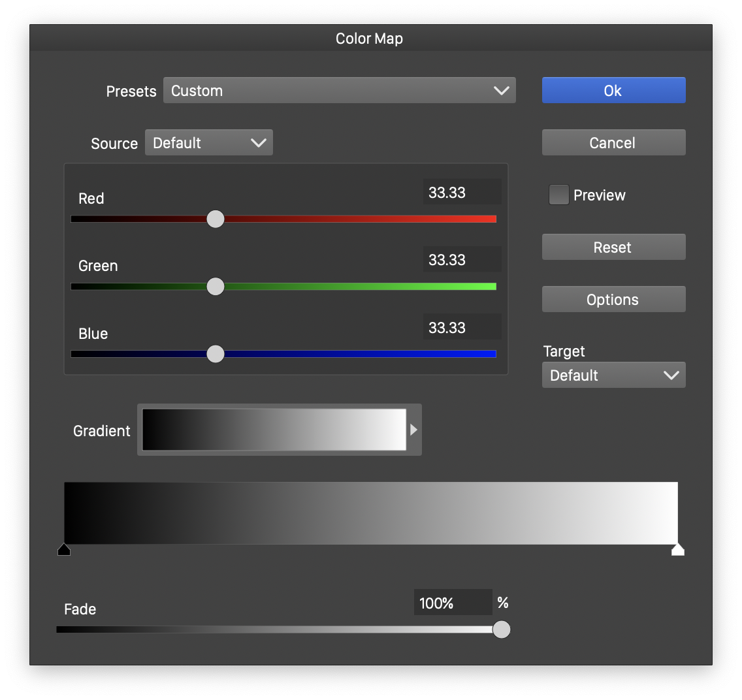Select the Green value field
The height and width of the screenshot is (700, 742).
tap(462, 260)
